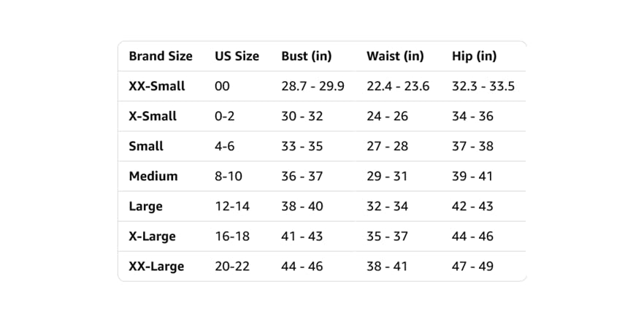The height and width of the screenshot is (322, 644).
Task: Click the X-Small size label
Action: pos(153,116)
